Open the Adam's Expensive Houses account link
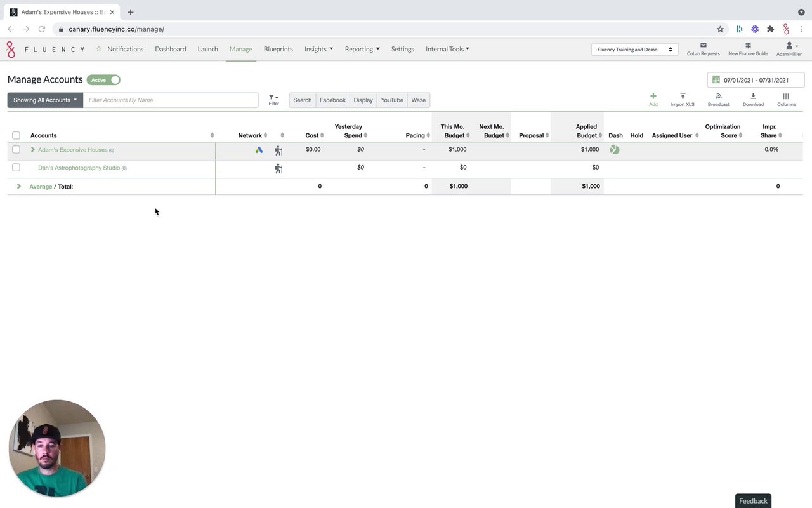Screen dimensions: 812x508 point(72,150)
